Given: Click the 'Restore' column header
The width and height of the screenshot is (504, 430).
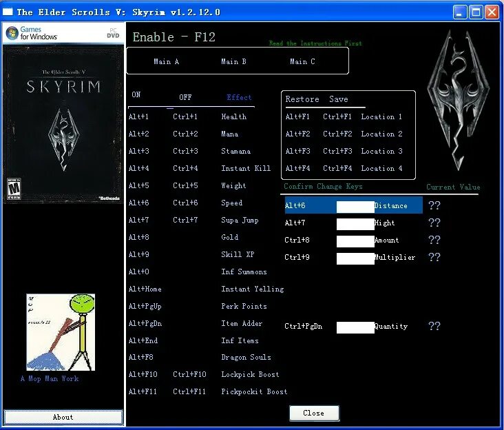Looking at the screenshot, I should (x=302, y=99).
